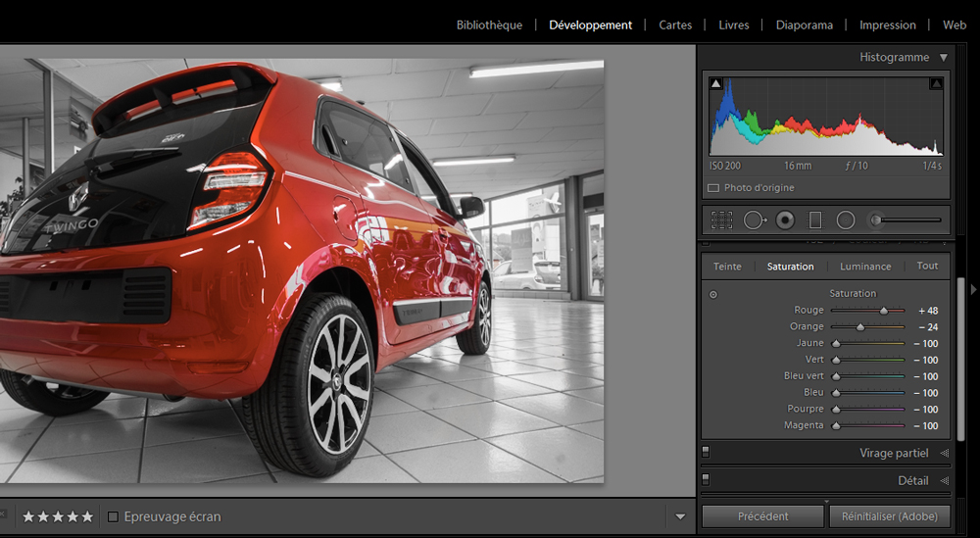This screenshot has width=980, height=538.
Task: Collapse the Histogramme panel
Action: tap(943, 58)
